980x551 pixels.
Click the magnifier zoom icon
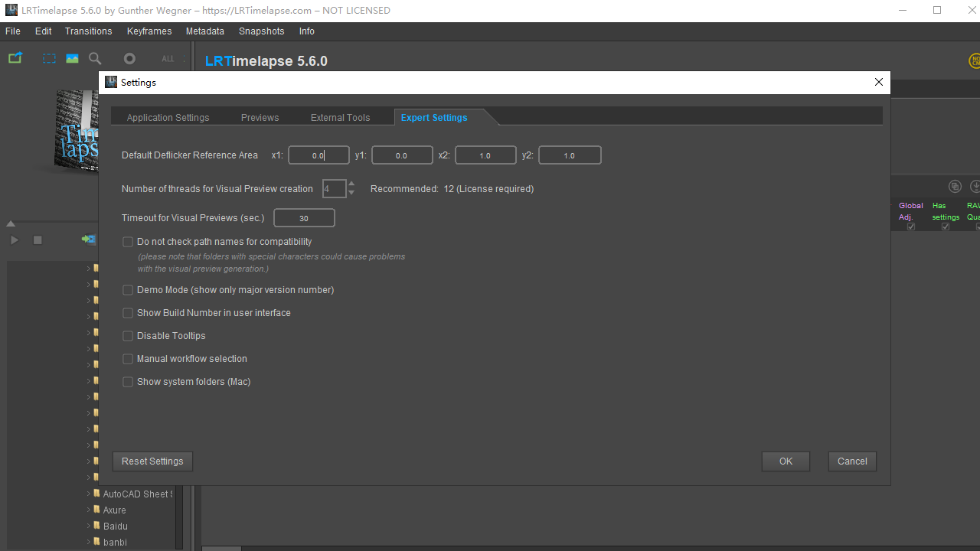95,59
